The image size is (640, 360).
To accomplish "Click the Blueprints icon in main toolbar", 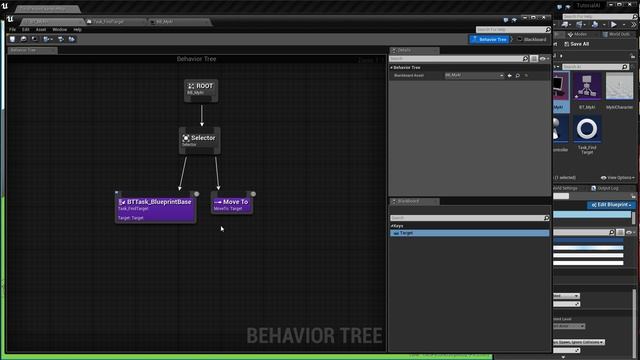I will click(565, 25).
